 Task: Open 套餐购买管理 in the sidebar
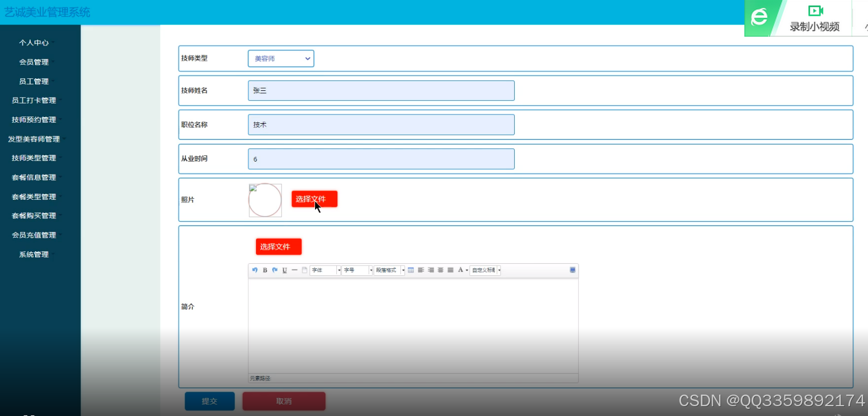click(x=34, y=216)
